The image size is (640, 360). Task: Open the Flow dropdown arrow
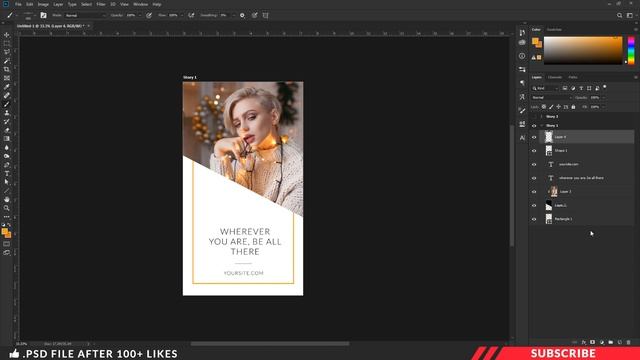(182, 15)
